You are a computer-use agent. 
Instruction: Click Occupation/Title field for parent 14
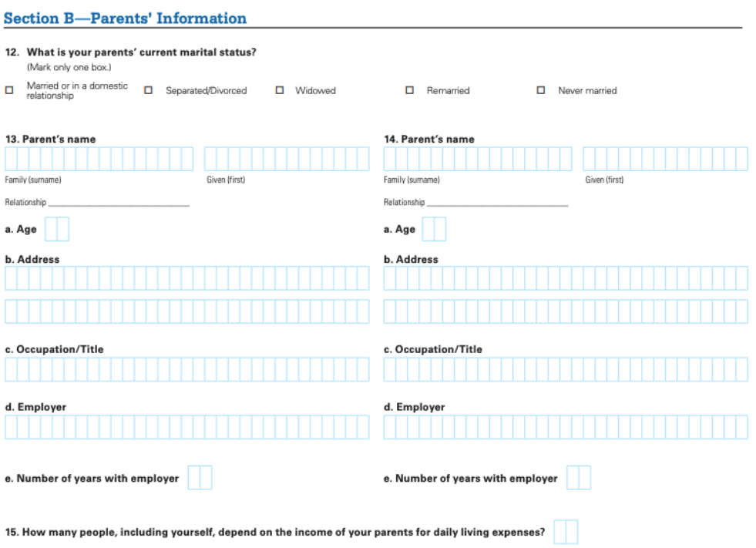click(566, 370)
